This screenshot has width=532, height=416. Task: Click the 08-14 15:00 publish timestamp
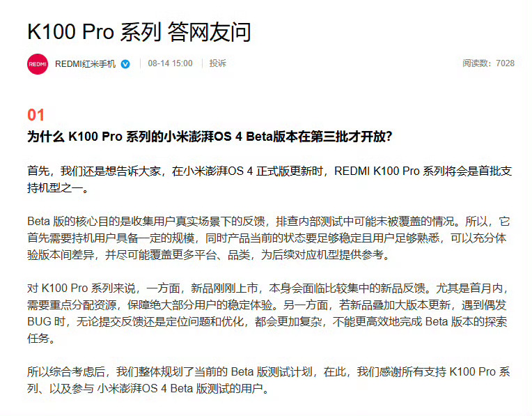point(170,63)
